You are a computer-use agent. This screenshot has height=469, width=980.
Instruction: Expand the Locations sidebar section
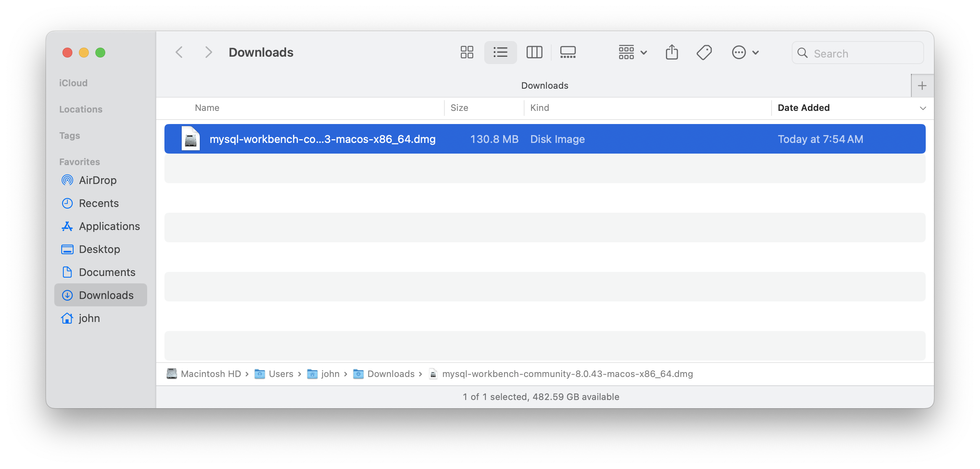point(81,109)
